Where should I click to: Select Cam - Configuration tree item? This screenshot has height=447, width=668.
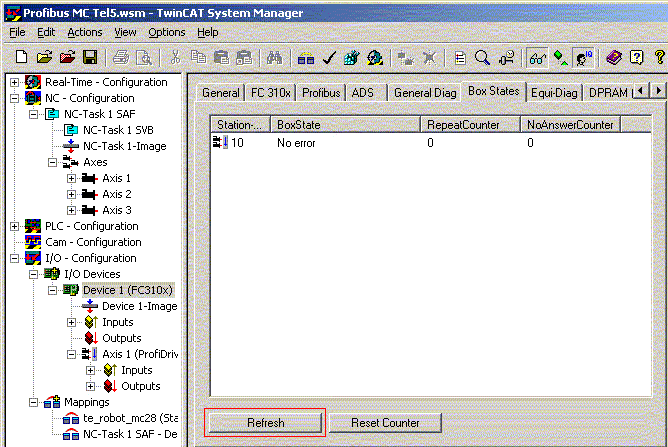click(x=93, y=242)
